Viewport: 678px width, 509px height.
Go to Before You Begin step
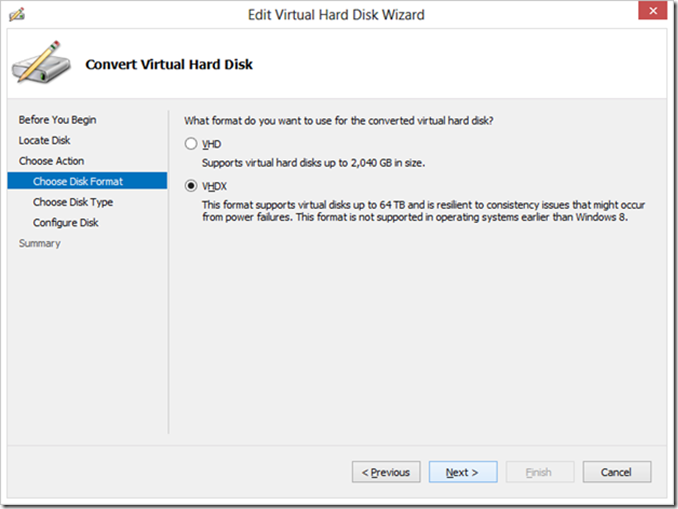point(57,120)
